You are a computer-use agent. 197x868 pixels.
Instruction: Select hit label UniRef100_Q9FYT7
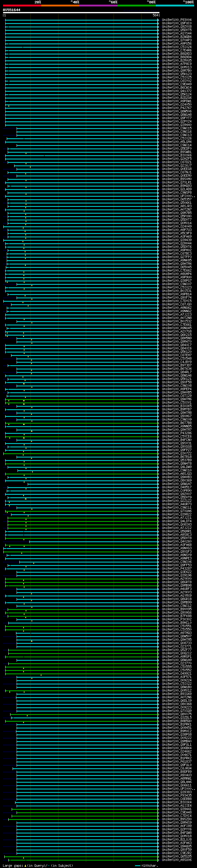tap(177, 118)
